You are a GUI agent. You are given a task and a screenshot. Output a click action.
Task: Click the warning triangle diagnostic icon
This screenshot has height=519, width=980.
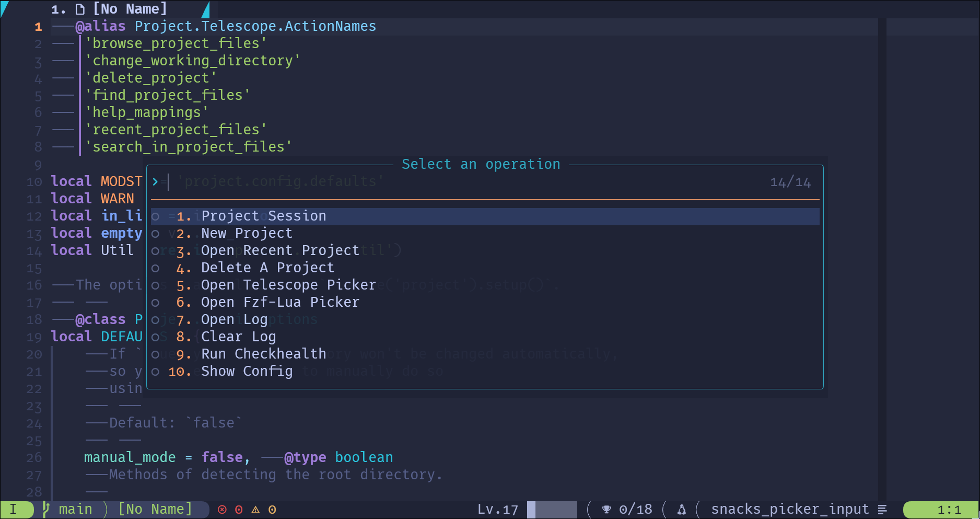pos(256,509)
